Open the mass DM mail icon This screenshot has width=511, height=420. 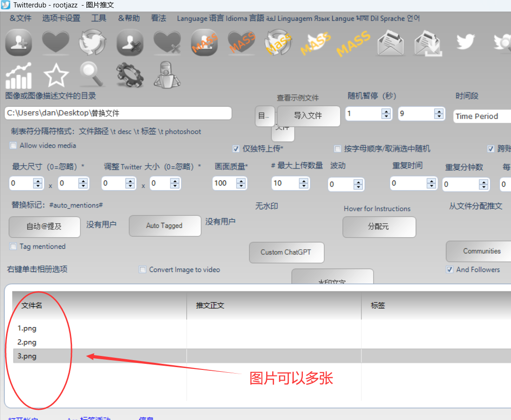[390, 43]
